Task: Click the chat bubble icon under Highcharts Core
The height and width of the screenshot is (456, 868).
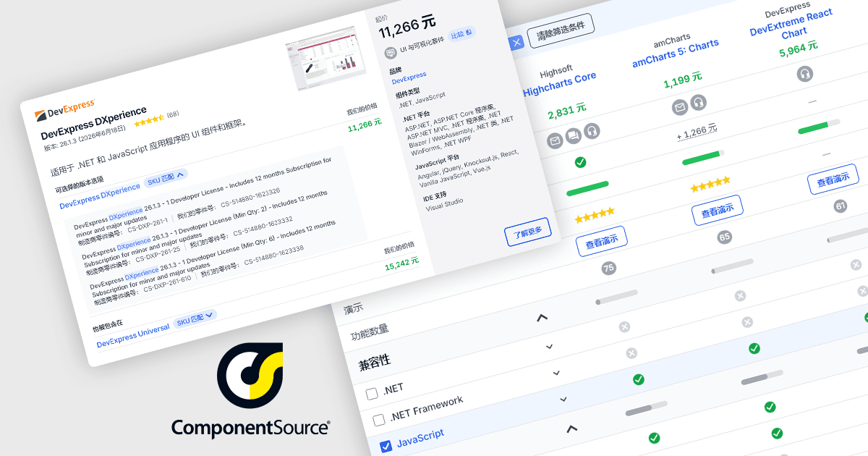Action: point(574,136)
